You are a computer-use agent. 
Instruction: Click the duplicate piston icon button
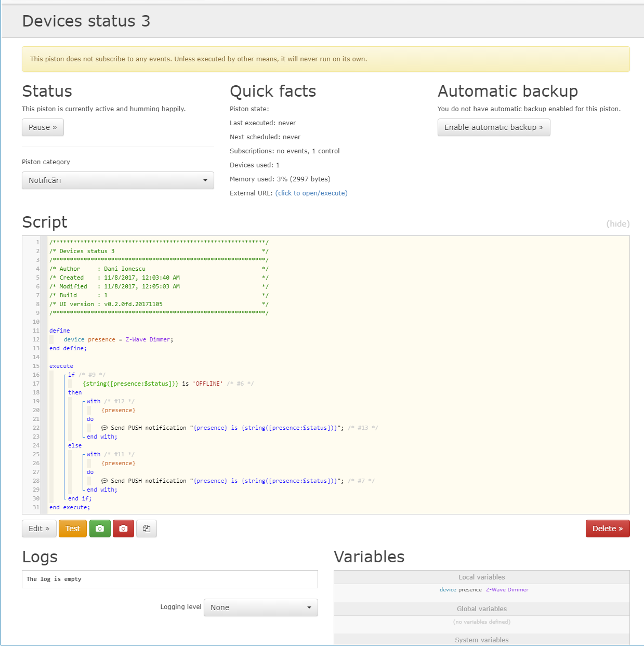click(147, 529)
